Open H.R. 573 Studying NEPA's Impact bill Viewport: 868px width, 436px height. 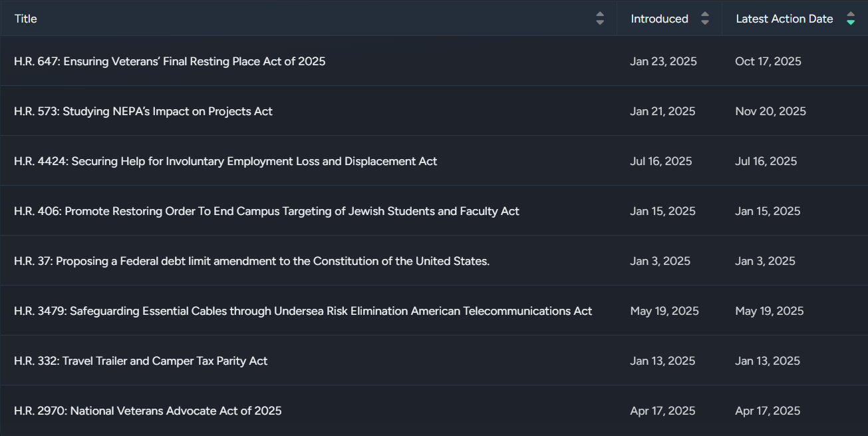143,111
